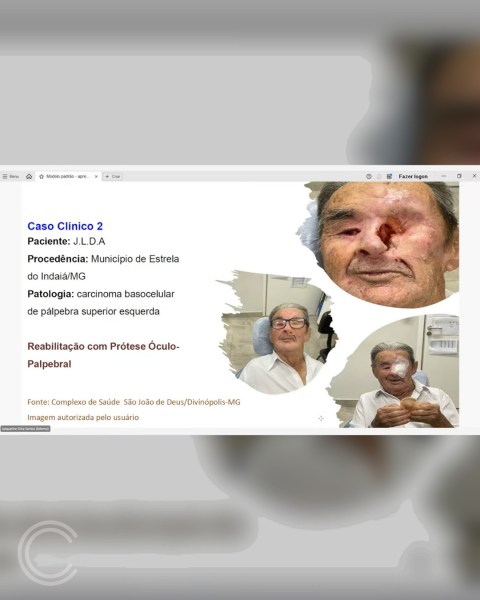Click the 'Fazer logon' sign-in button
This screenshot has height=600, width=480.
click(413, 176)
